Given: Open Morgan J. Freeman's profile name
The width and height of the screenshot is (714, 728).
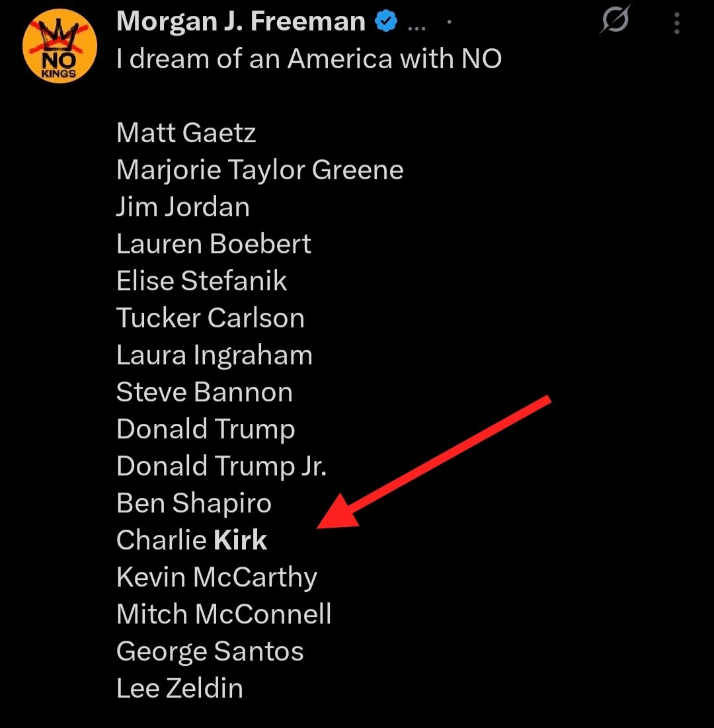Looking at the screenshot, I should (x=241, y=21).
